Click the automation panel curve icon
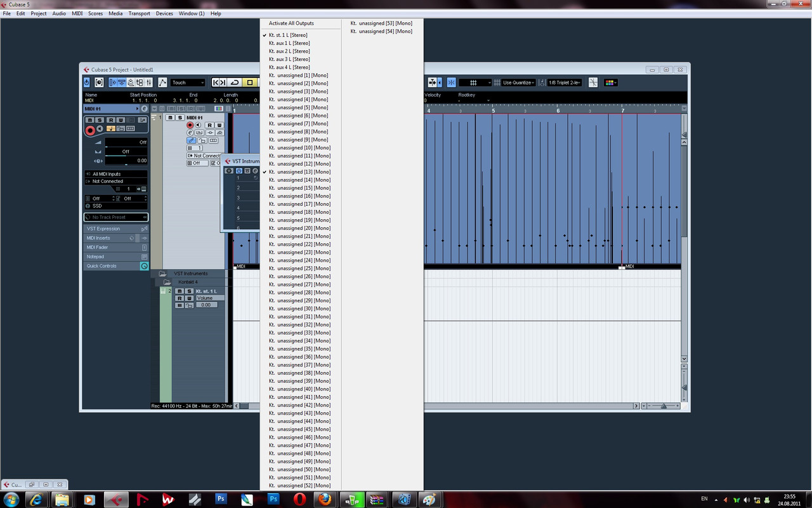Screen dimensions: 812x508 (162, 83)
